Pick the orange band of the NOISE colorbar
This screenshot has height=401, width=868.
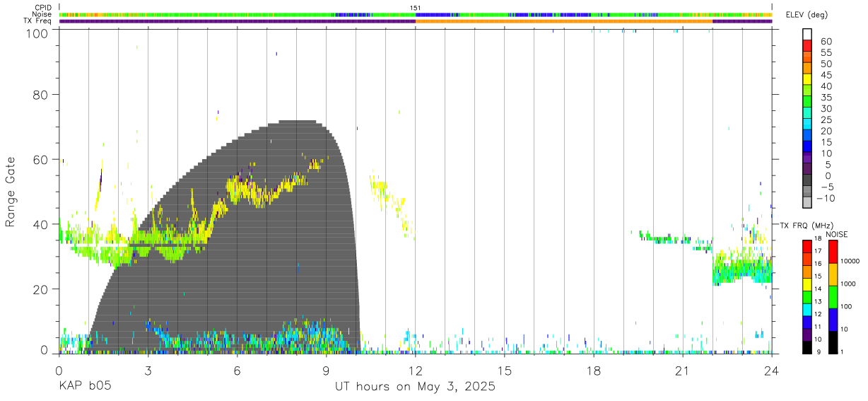click(833, 274)
